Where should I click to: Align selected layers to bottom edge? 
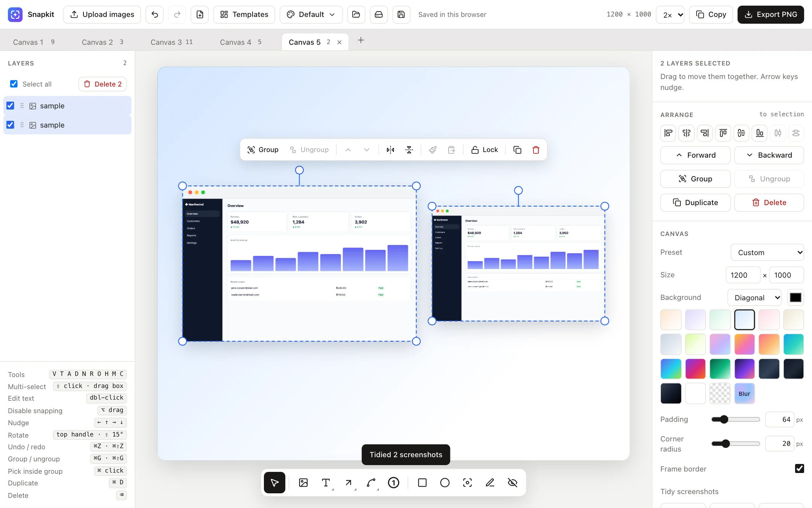point(760,133)
